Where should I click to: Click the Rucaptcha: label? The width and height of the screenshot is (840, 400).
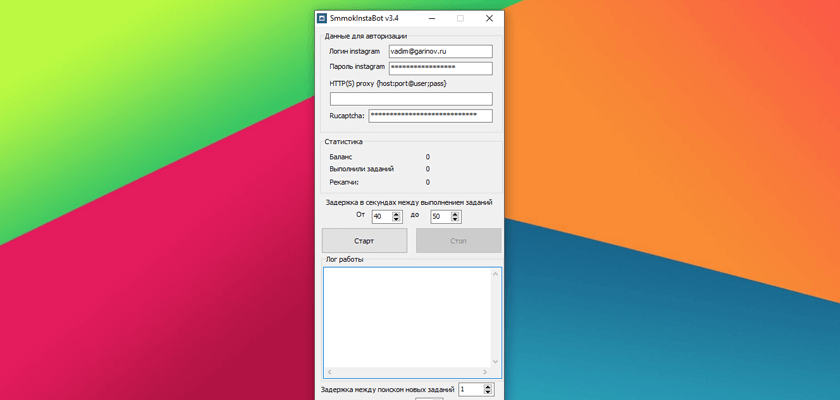click(x=347, y=115)
